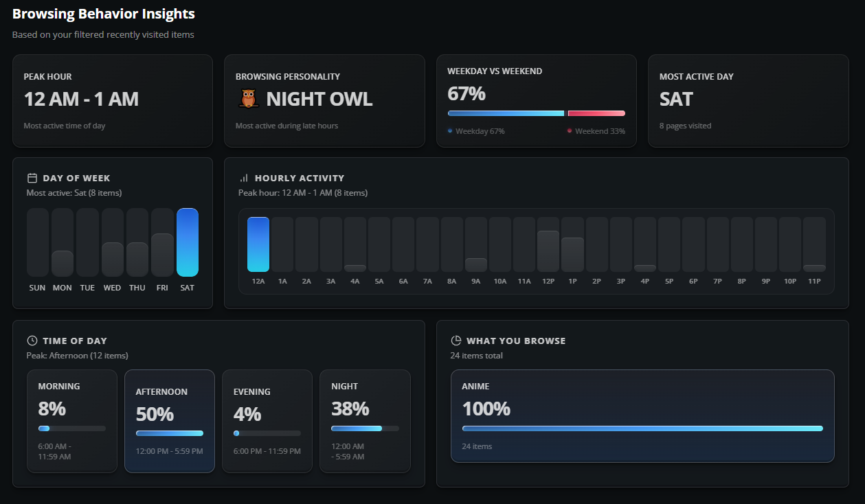Select the Evening 4% time card

tap(267, 421)
